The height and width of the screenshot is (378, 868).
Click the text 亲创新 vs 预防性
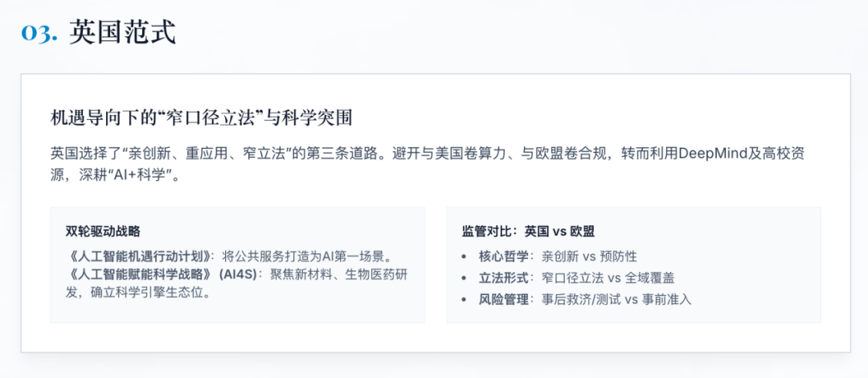(x=588, y=257)
